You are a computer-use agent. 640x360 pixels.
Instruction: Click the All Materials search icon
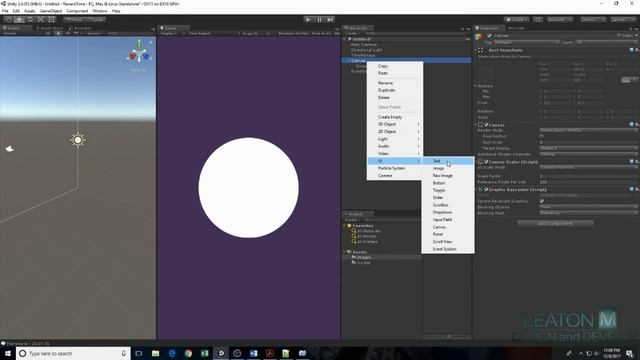(x=354, y=231)
